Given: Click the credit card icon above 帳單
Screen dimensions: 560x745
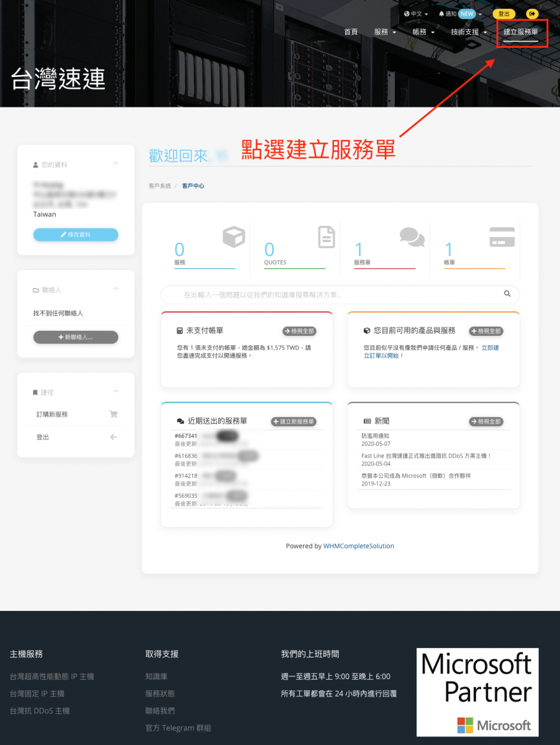Looking at the screenshot, I should pyautogui.click(x=502, y=237).
